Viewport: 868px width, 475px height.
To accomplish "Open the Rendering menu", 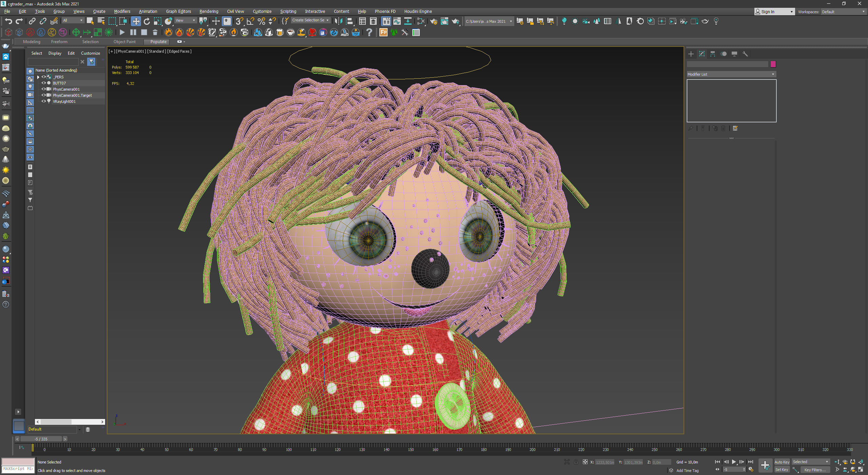I will click(x=209, y=12).
